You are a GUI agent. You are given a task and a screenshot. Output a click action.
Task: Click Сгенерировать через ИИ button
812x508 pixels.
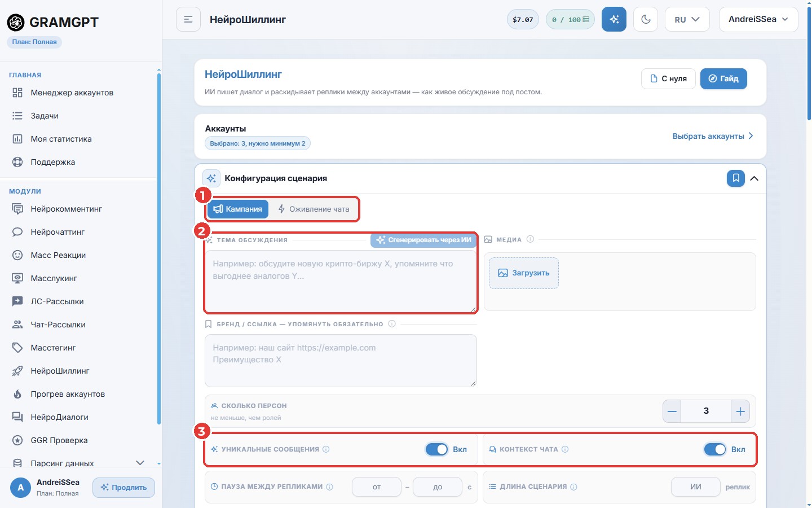[423, 240]
